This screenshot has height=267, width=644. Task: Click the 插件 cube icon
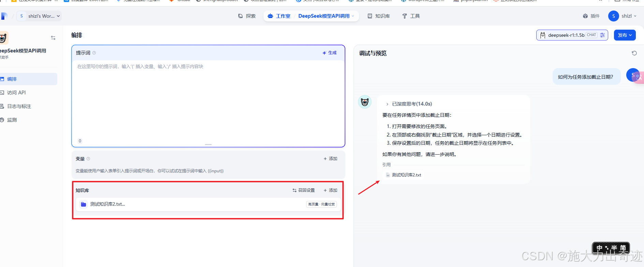(x=585, y=16)
